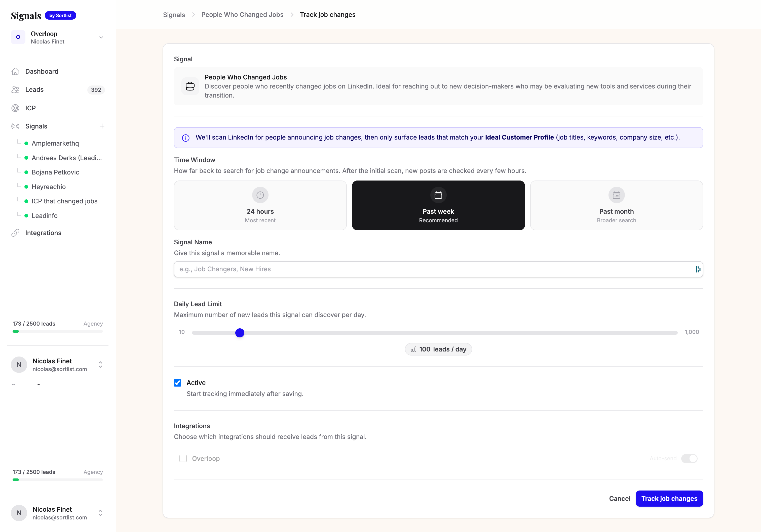Click the calendar icon in Past month card
761x532 pixels.
(616, 195)
